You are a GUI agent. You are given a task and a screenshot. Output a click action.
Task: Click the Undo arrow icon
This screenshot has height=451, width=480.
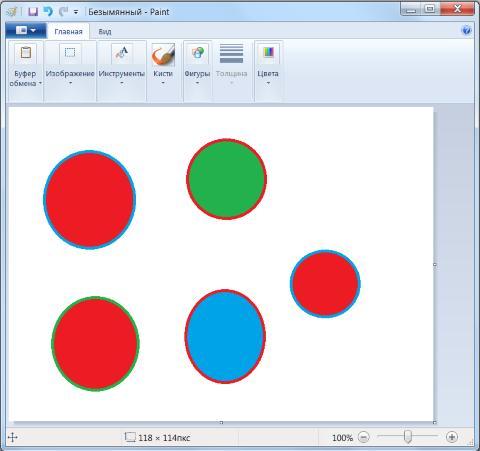coord(48,12)
